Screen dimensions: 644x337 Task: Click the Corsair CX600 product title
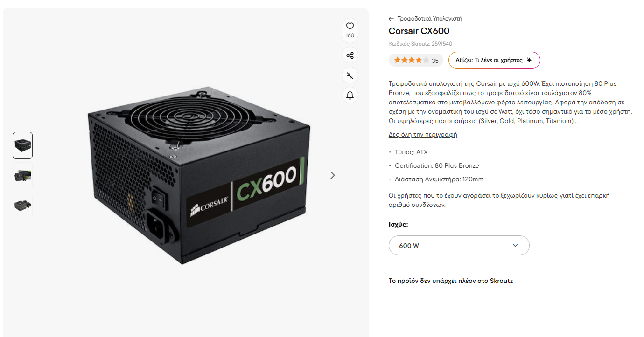(419, 31)
